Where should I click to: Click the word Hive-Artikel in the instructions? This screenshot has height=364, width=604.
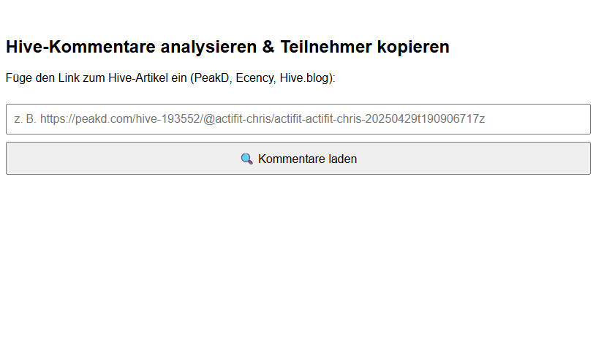click(x=138, y=77)
